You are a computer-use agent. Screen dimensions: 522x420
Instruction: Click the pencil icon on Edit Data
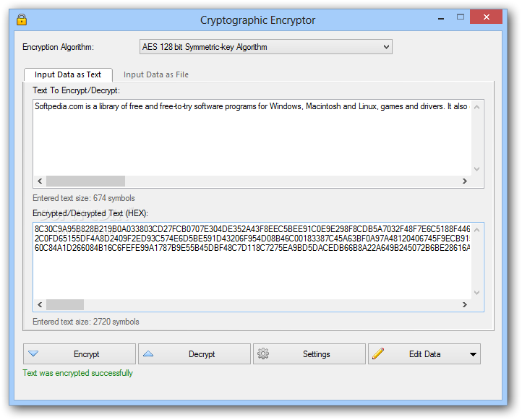pyautogui.click(x=378, y=353)
